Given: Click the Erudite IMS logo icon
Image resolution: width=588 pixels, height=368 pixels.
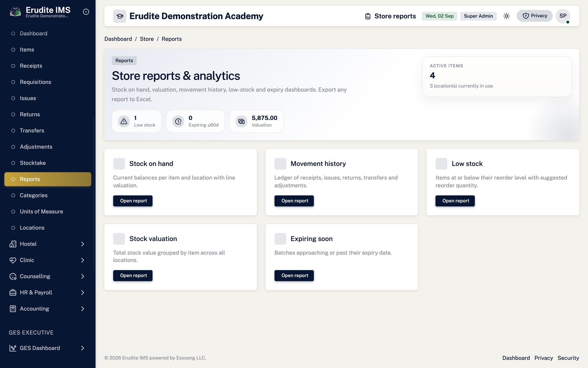Looking at the screenshot, I should (x=15, y=12).
